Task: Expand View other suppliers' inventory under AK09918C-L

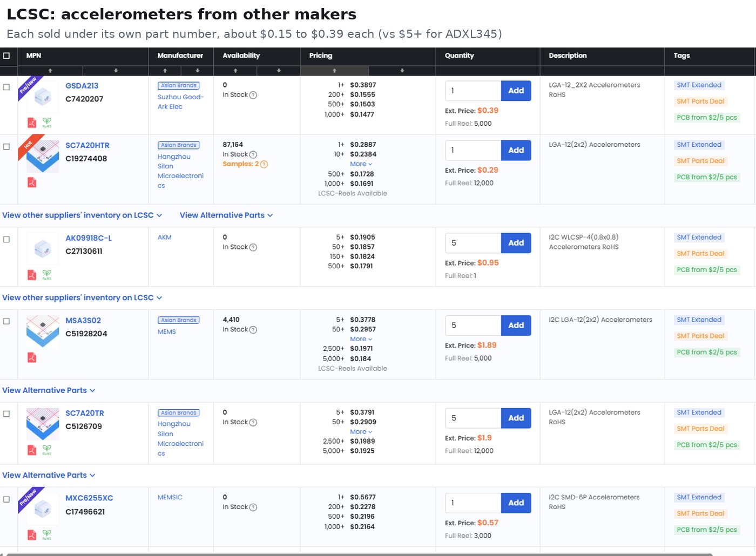Action: click(82, 297)
